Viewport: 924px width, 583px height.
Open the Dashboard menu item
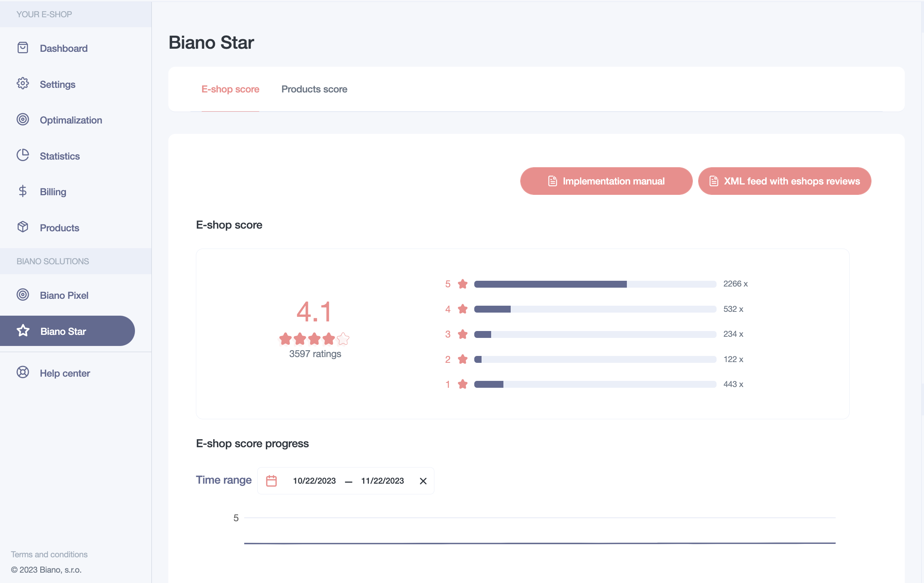coord(64,48)
